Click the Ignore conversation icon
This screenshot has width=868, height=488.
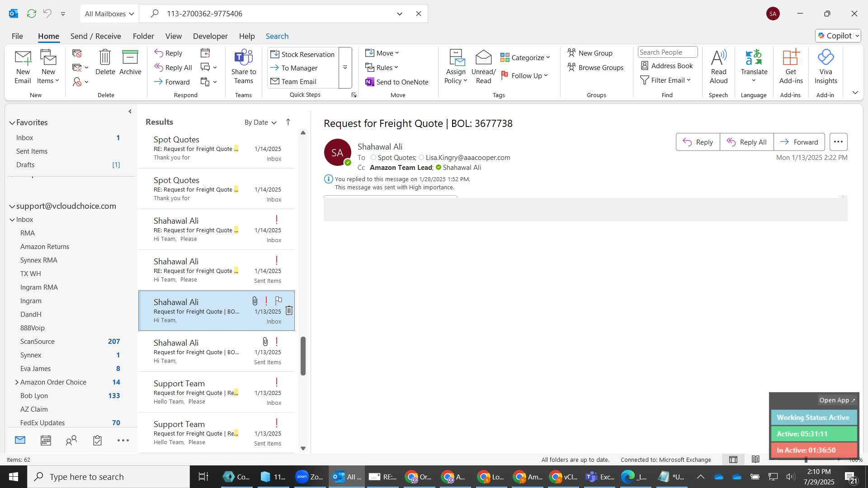[x=77, y=54]
